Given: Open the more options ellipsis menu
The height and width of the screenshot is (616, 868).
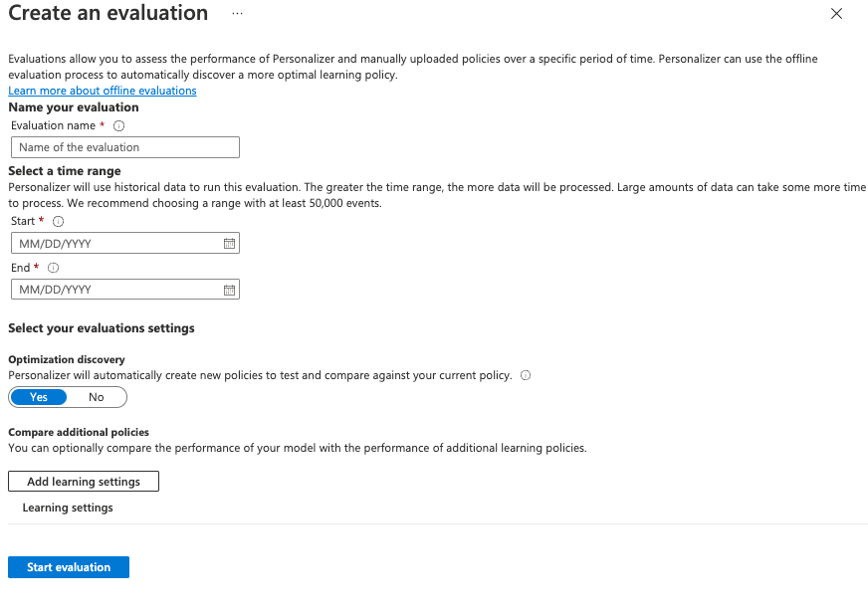Looking at the screenshot, I should 236,14.
